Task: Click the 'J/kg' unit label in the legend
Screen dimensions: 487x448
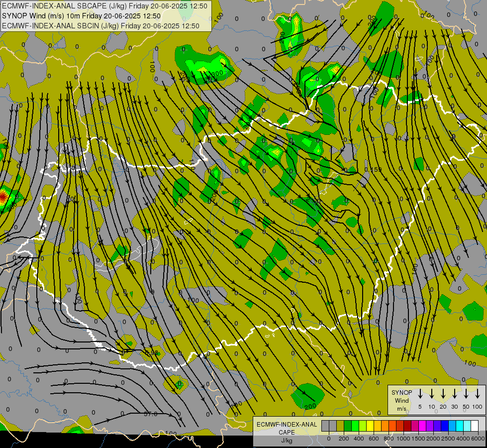Action: [287, 441]
